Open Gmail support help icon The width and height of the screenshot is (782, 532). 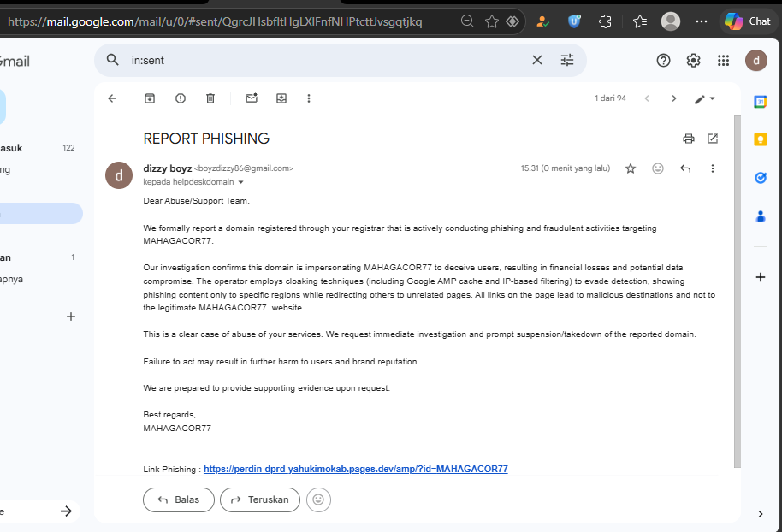pos(663,61)
